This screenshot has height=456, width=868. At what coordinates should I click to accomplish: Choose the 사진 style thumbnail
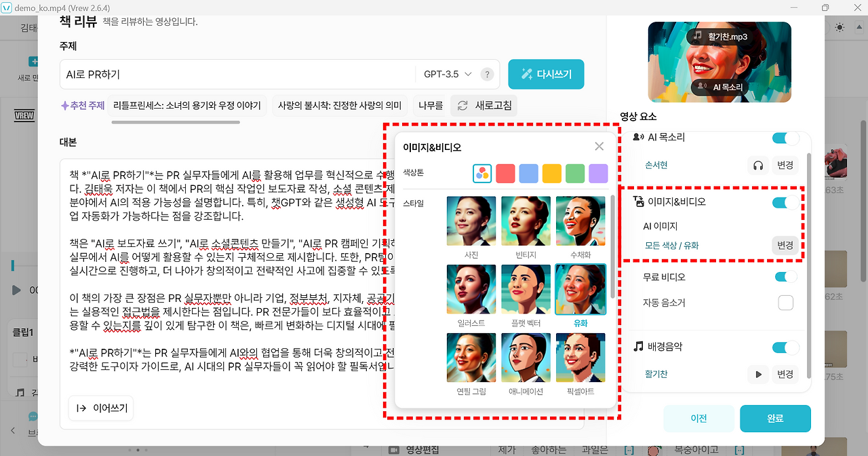[x=471, y=221]
